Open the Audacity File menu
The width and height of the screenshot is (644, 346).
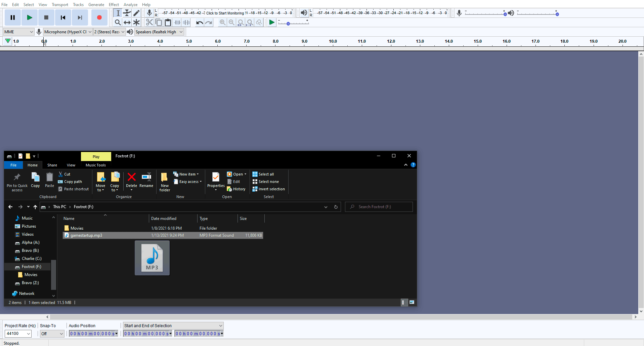[5, 4]
